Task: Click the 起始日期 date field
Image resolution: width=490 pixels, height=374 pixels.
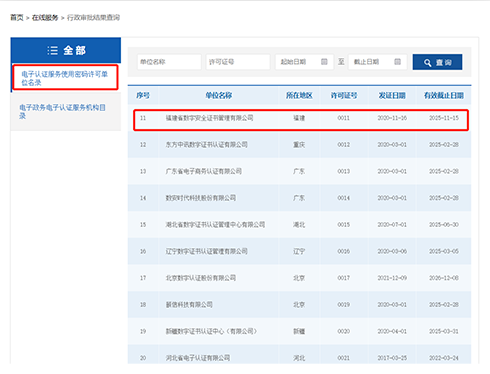Action: point(304,62)
